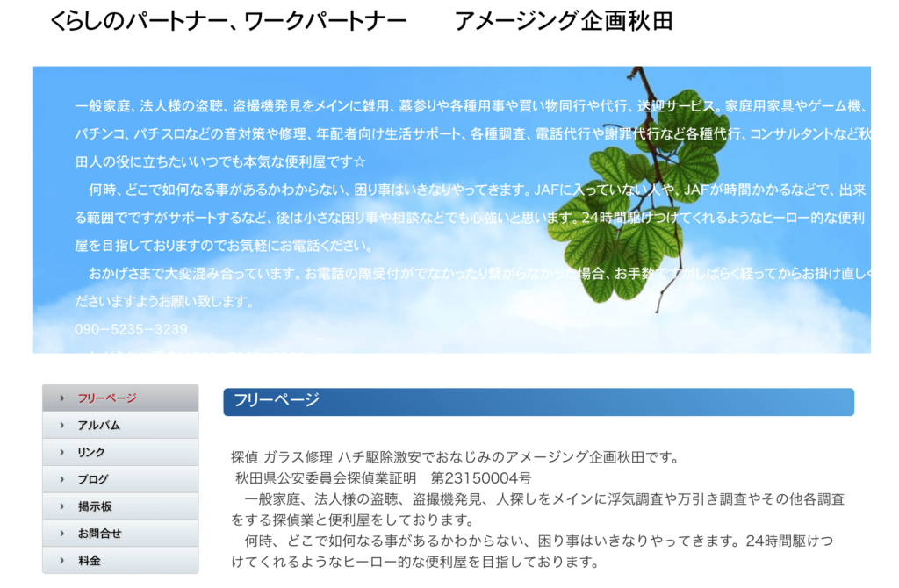The height and width of the screenshot is (588, 899).
Task: Click the chevron icon beside 料金
Action: pyautogui.click(x=60, y=561)
